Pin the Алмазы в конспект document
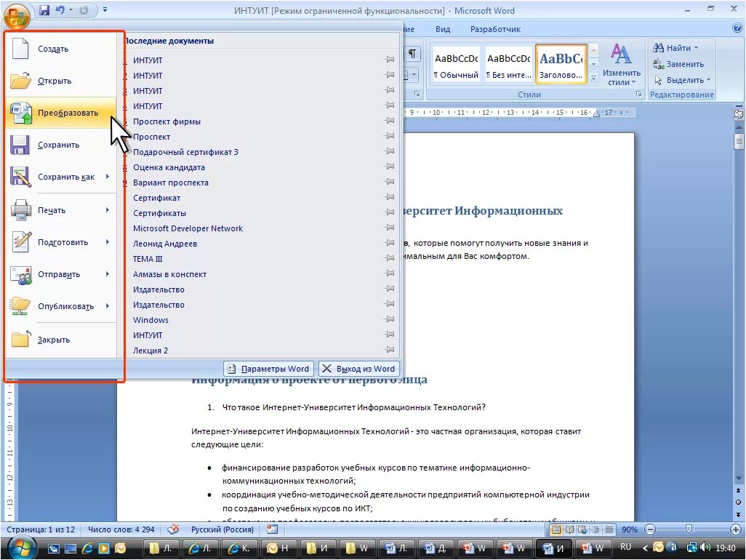This screenshot has width=746, height=560. [389, 273]
